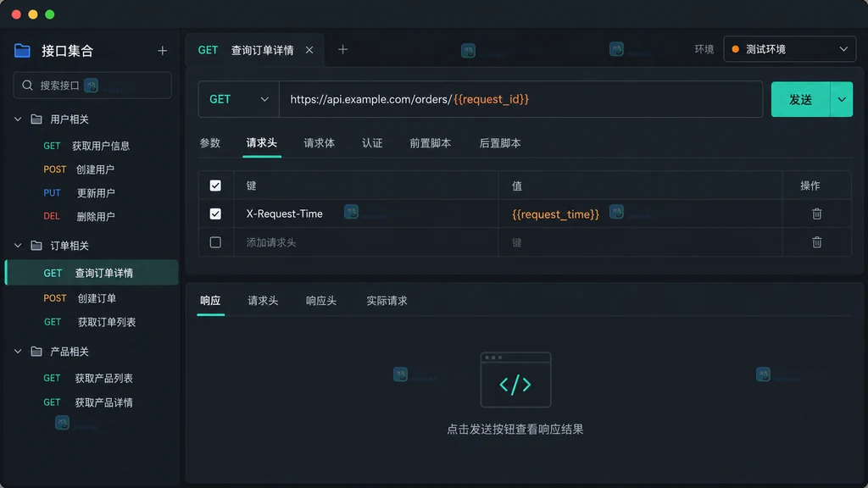This screenshot has height=488, width=868.
Task: Click the 键 column header
Action: coord(251,186)
